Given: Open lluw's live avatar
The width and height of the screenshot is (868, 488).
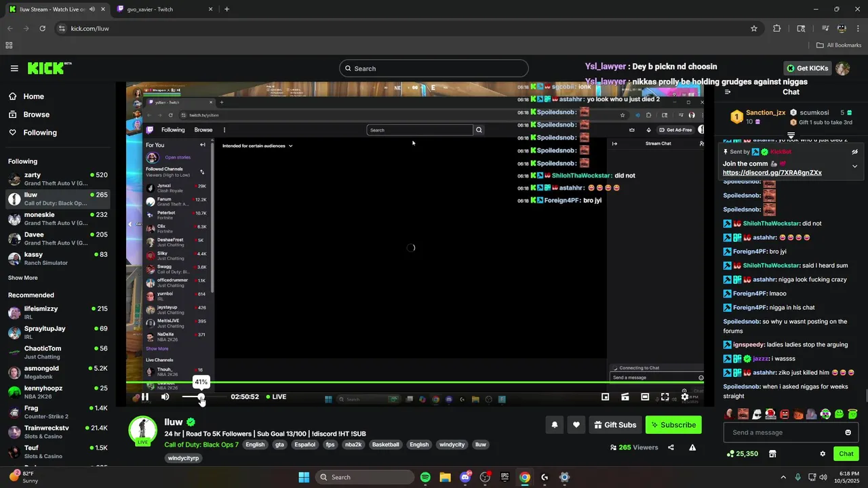Looking at the screenshot, I should click(143, 431).
